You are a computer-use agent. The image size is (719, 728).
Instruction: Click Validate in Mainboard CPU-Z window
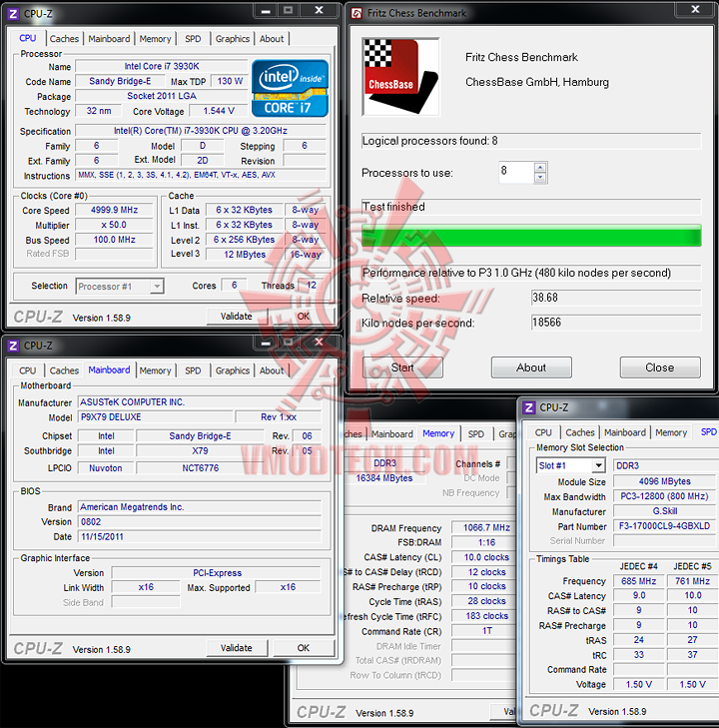click(237, 648)
